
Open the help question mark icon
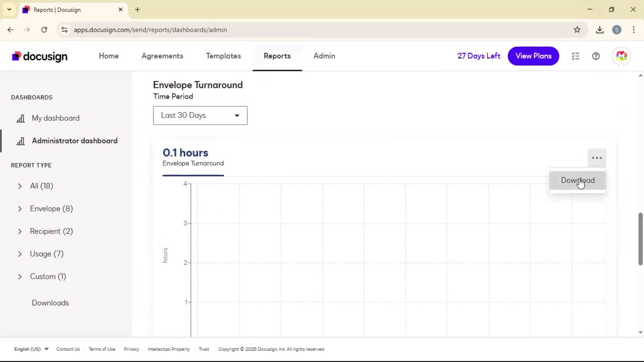[x=596, y=56]
